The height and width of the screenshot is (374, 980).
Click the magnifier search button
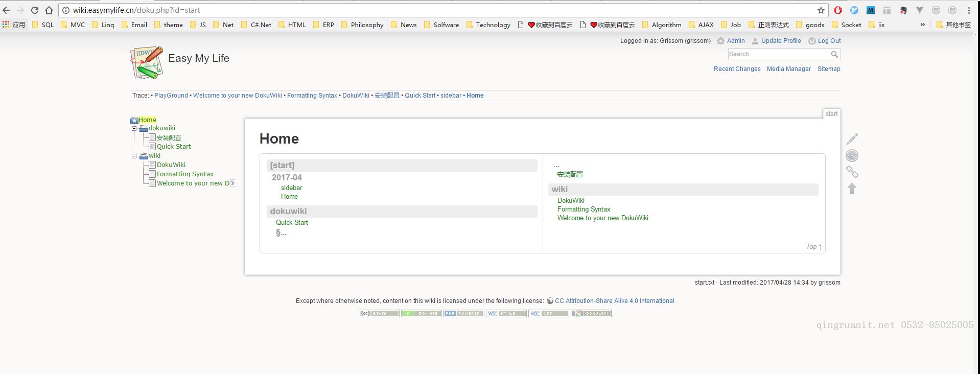pyautogui.click(x=834, y=54)
